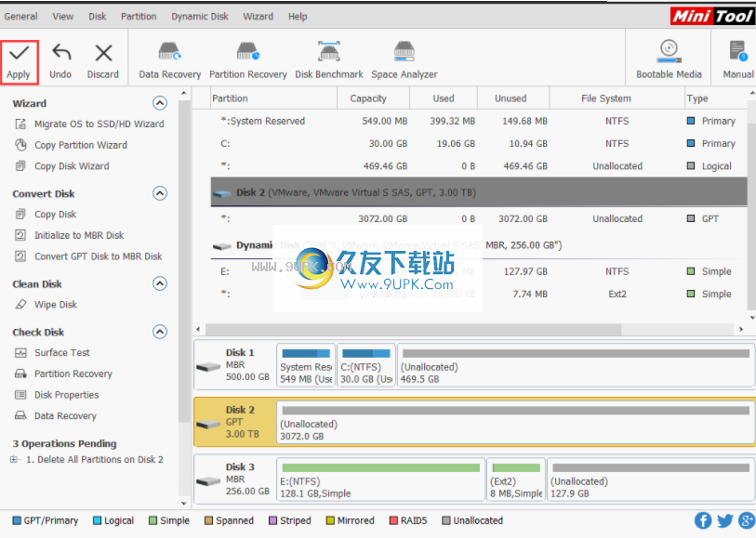Select the Ext2 Simple volume row
The image size is (756, 538).
tap(479, 294)
